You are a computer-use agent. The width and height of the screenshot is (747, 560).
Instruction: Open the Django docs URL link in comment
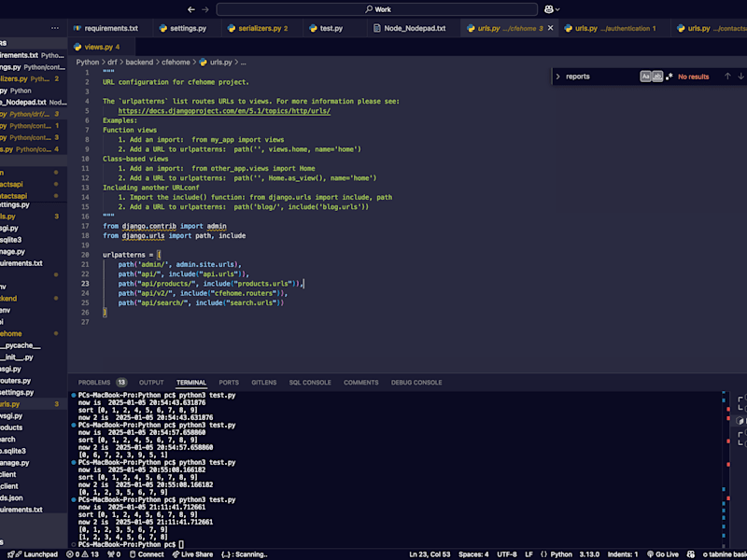pyautogui.click(x=224, y=111)
